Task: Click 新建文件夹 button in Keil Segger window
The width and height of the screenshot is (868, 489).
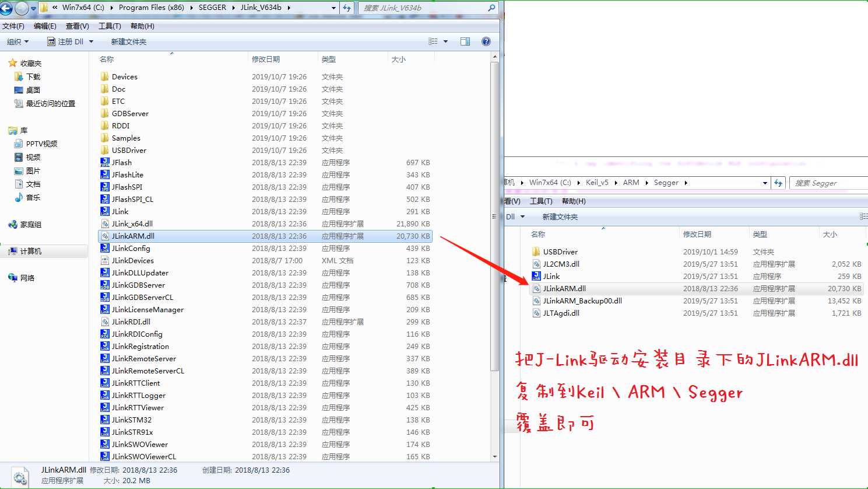Action: pyautogui.click(x=560, y=216)
